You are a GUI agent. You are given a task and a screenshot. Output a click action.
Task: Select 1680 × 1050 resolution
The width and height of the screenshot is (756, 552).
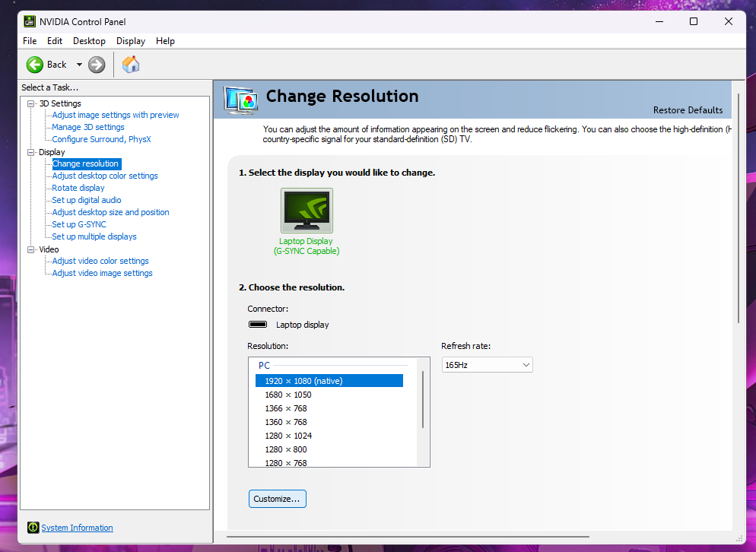pos(329,395)
